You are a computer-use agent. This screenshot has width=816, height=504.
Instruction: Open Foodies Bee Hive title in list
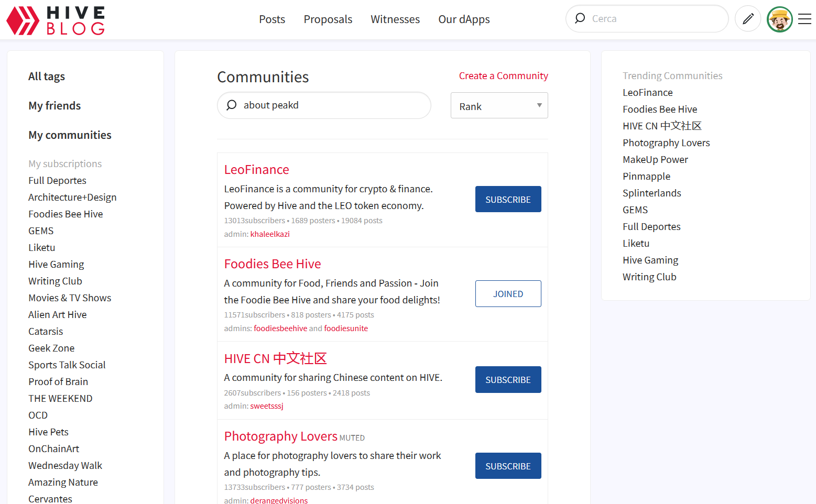(273, 264)
